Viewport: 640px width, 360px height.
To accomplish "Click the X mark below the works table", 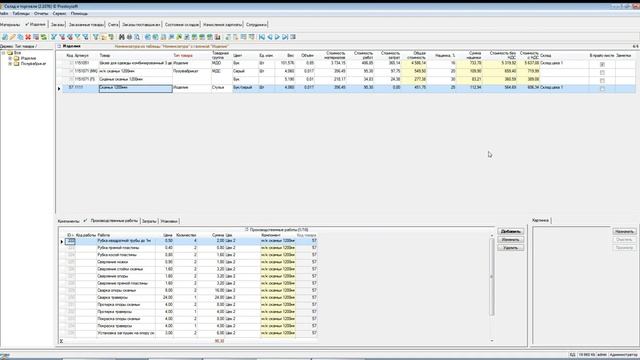I will pos(61,341).
